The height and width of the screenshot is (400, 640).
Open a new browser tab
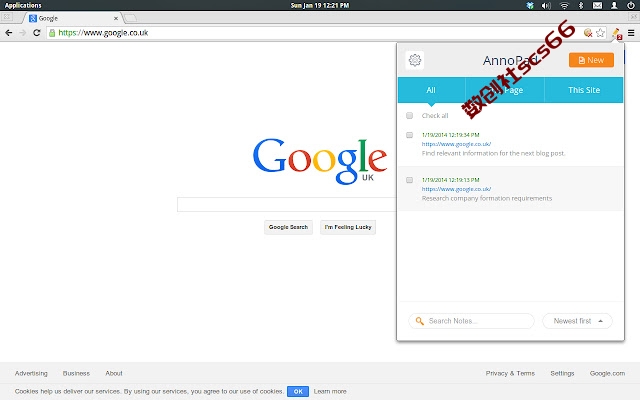(130, 18)
